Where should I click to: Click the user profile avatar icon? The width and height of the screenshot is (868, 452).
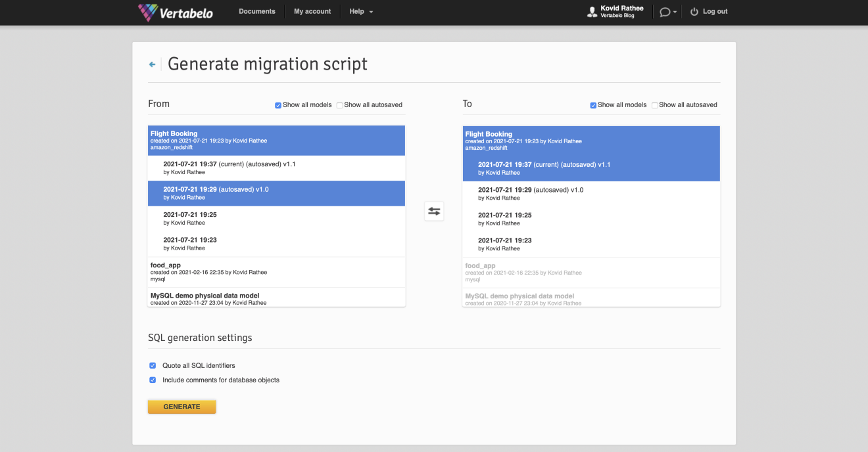pyautogui.click(x=592, y=12)
